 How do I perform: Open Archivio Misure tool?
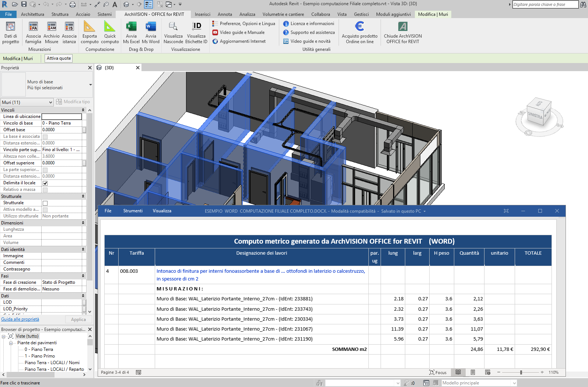click(x=52, y=32)
